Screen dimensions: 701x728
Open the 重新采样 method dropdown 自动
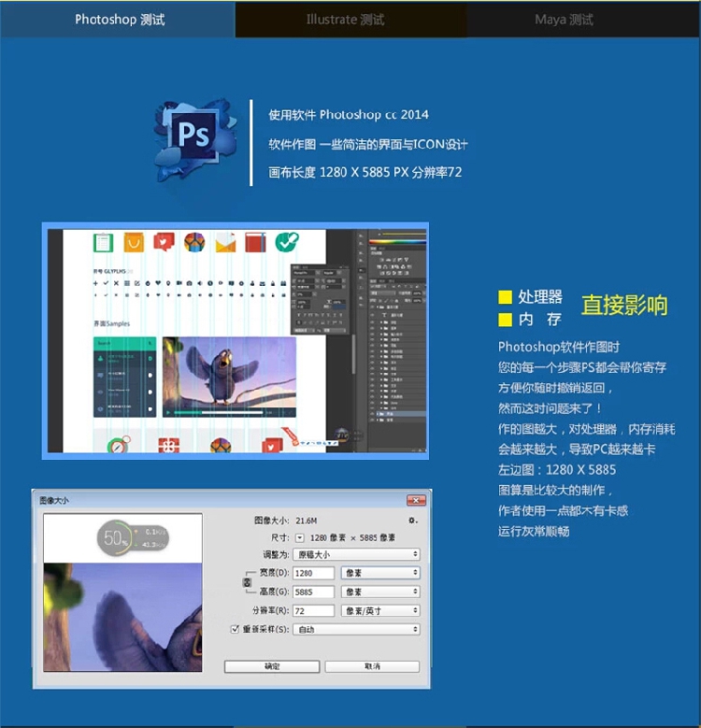(x=356, y=630)
